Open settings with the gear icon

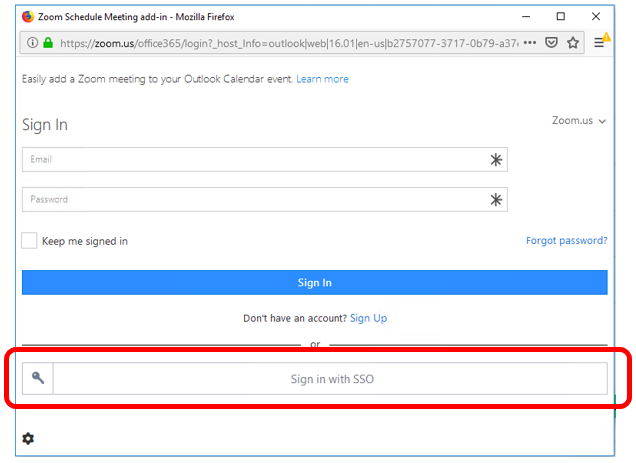(x=28, y=438)
